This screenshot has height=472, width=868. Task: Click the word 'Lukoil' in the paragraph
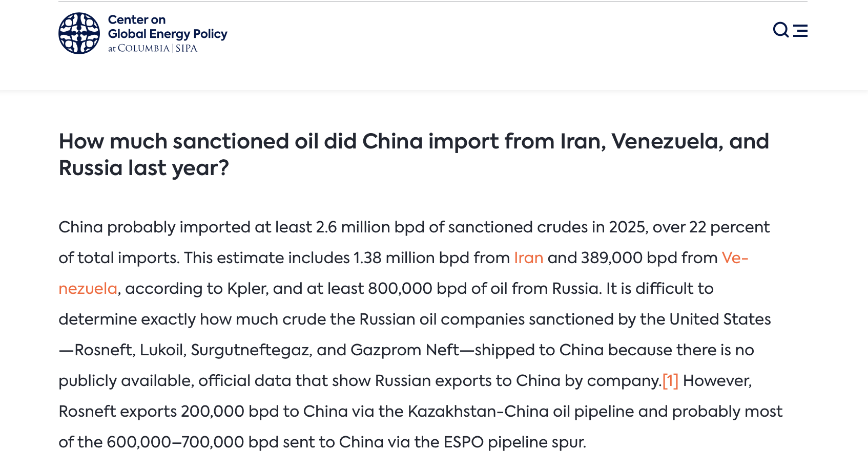point(161,350)
